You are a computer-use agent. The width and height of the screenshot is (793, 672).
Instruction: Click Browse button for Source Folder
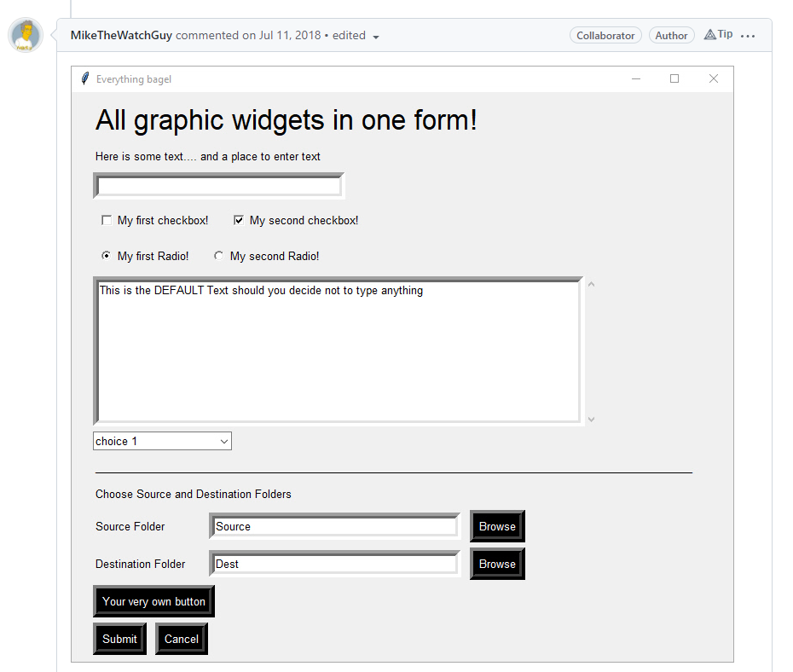(x=497, y=526)
